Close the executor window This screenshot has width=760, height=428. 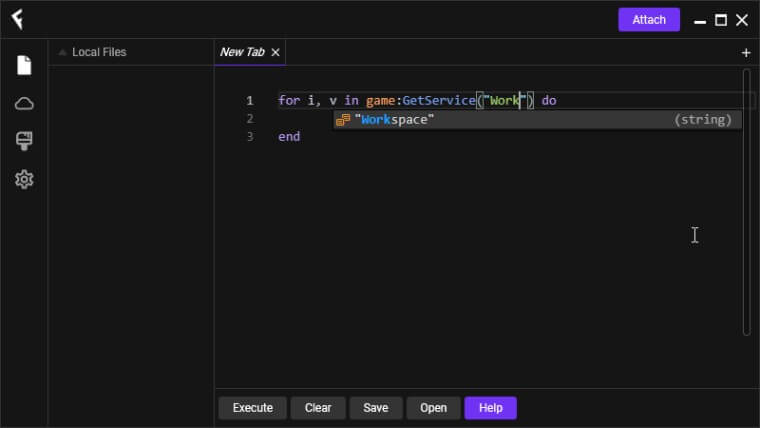[x=742, y=20]
